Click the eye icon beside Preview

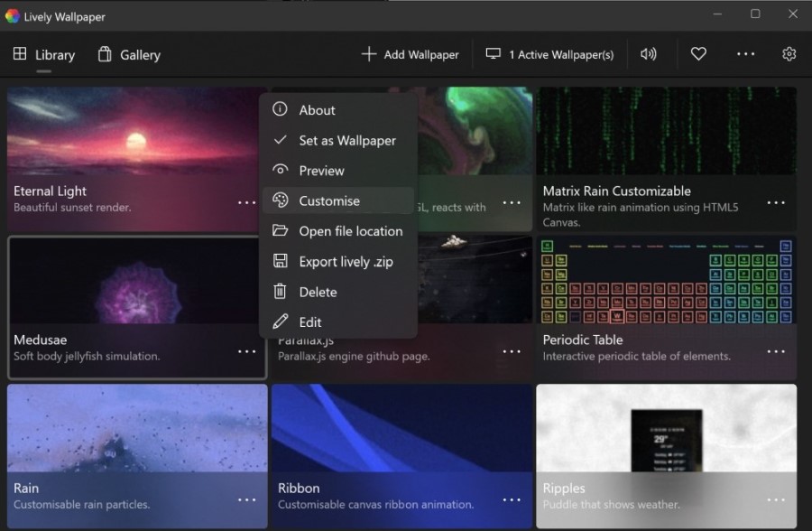pyautogui.click(x=281, y=170)
